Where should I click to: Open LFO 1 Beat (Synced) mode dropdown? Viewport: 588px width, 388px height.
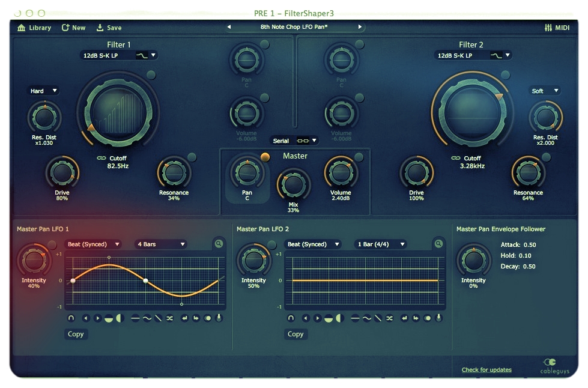pos(92,244)
